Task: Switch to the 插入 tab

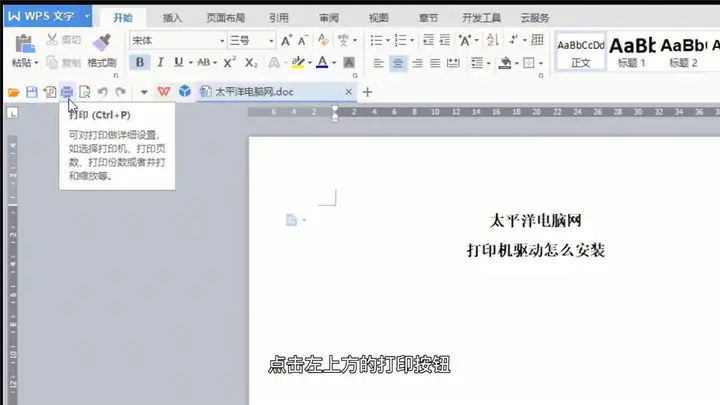Action: pyautogui.click(x=173, y=18)
